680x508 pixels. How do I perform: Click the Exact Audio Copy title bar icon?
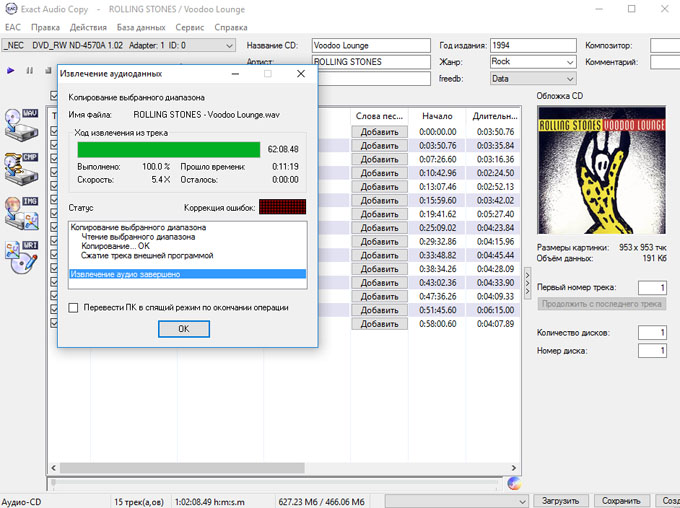(11, 9)
